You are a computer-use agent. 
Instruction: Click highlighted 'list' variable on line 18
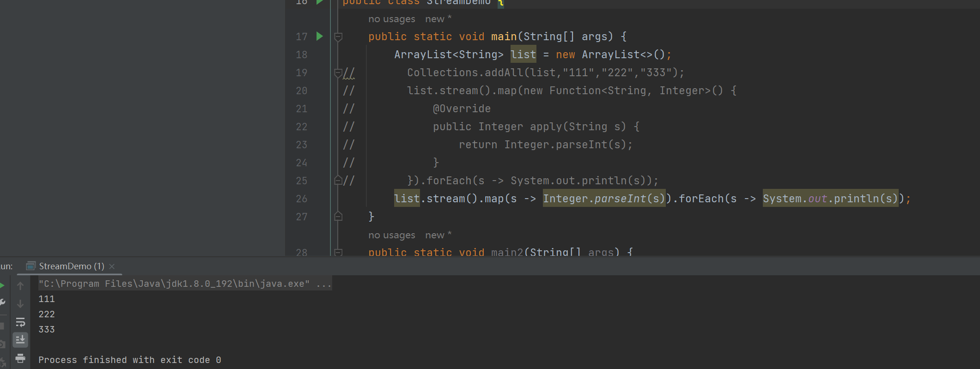(x=523, y=54)
